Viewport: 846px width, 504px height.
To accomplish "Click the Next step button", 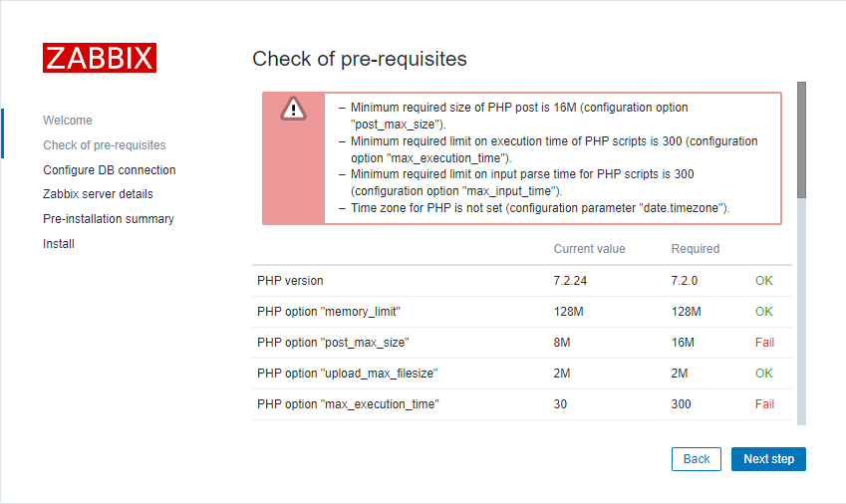I will click(x=768, y=459).
